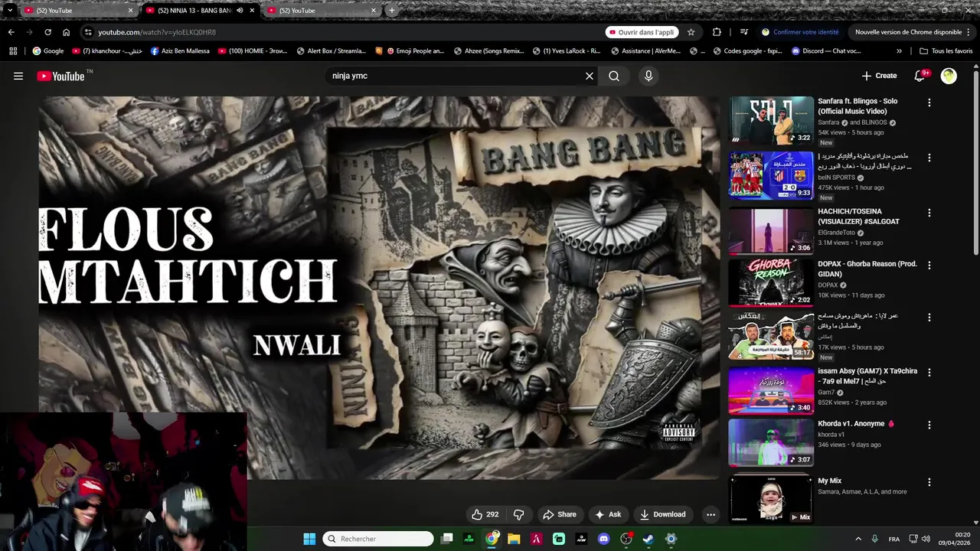Screen dimensions: 980x551
Task: Select NINJA 13 - BANG BANG tab
Action: tap(199, 11)
